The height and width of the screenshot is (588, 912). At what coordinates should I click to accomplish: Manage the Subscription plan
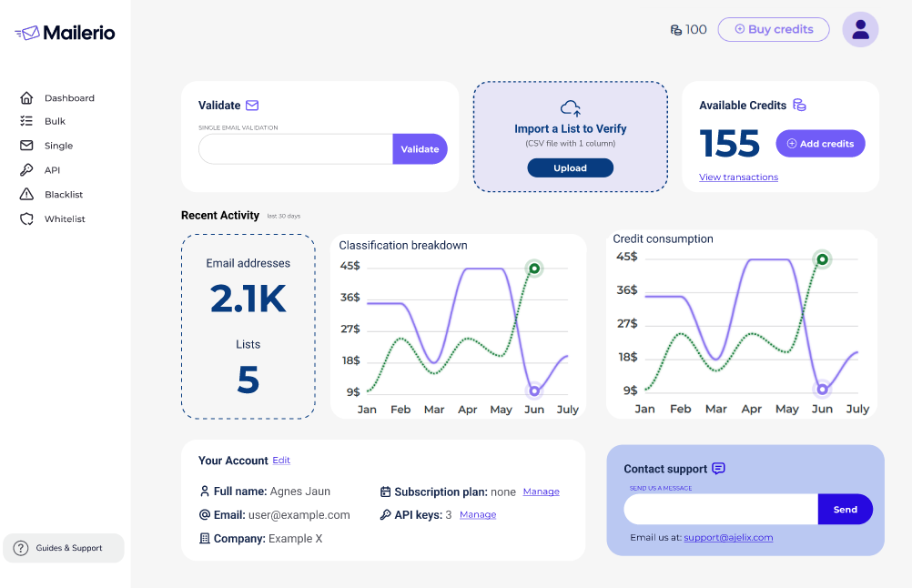click(542, 492)
